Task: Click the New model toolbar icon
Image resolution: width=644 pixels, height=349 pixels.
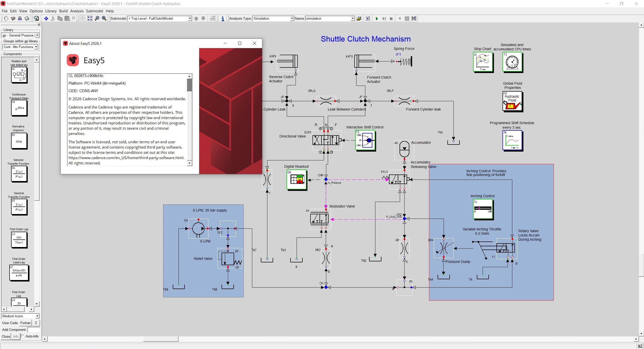Action: point(6,18)
